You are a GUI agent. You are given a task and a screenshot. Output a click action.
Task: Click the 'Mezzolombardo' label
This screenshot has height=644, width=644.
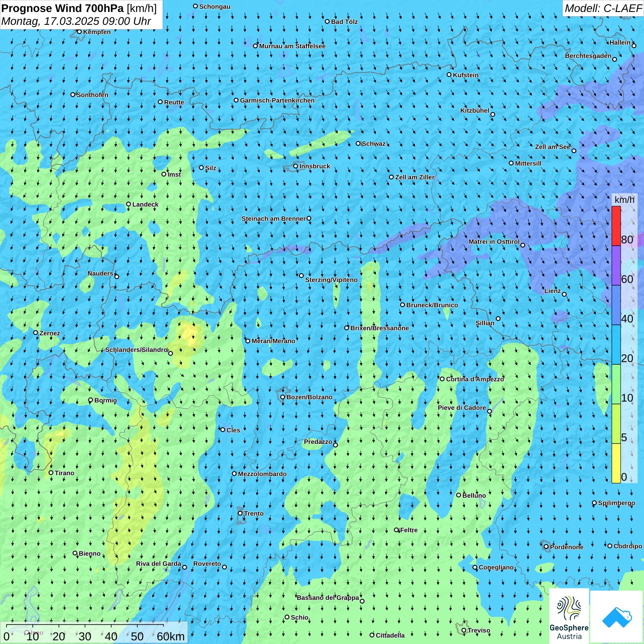coord(262,474)
